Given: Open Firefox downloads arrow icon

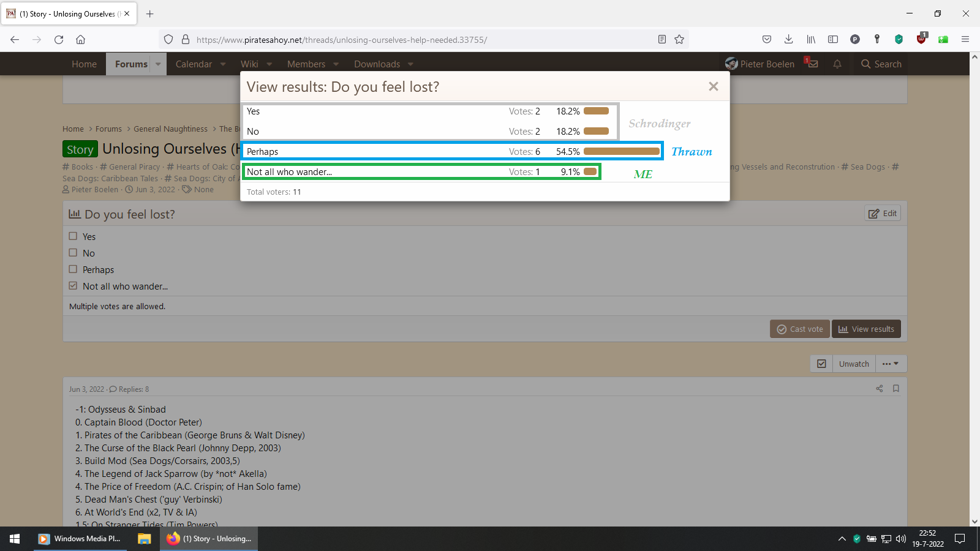Looking at the screenshot, I should [789, 39].
